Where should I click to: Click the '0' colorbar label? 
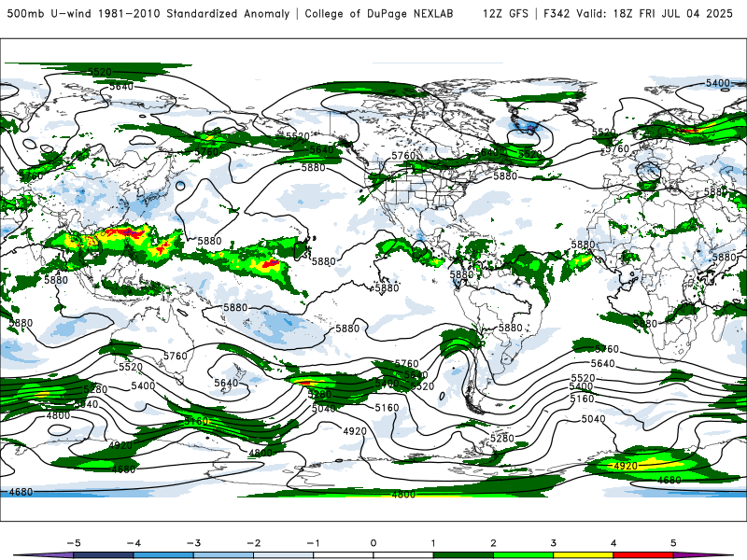tap(373, 543)
